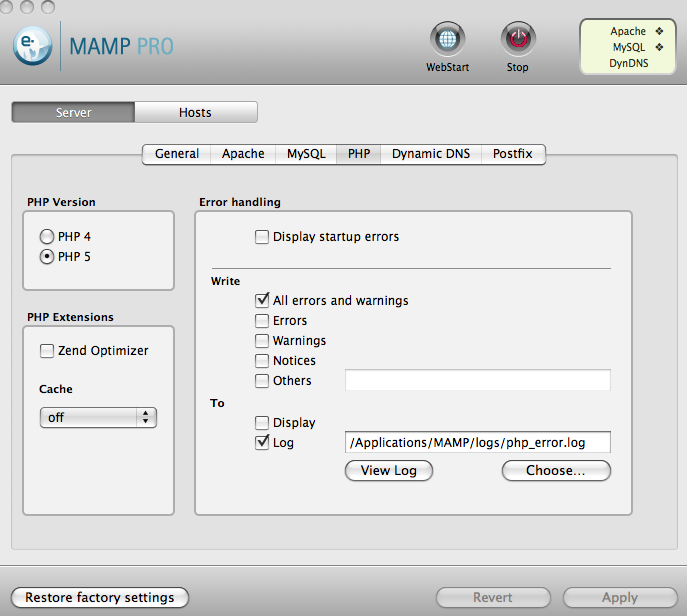Open the Apache tab
Viewport: 687px width, 616px height.
(243, 154)
